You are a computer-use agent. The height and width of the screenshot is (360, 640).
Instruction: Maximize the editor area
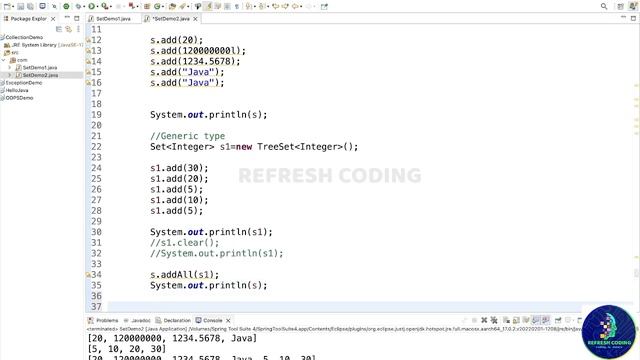633,18
